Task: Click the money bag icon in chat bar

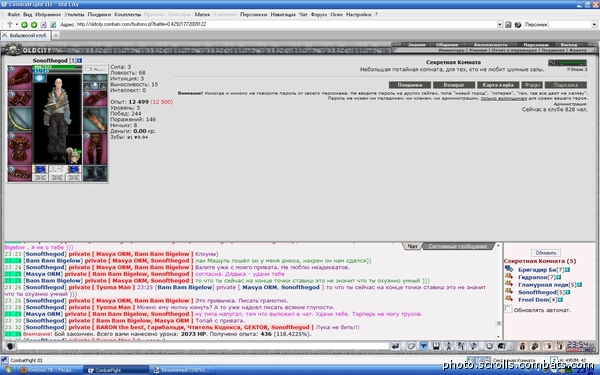Action: pos(522,346)
